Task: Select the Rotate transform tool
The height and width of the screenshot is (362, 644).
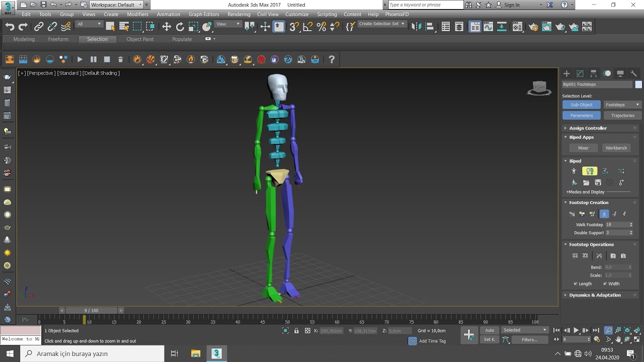Action: click(180, 27)
